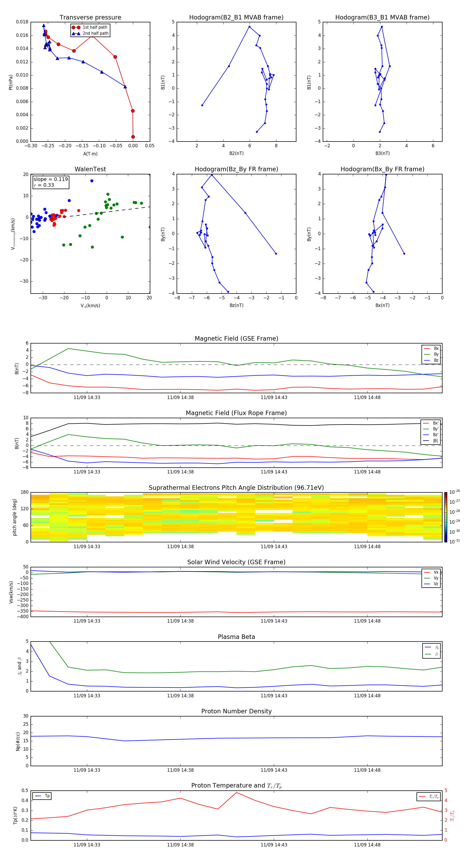Click the 'slope = 0.119' annotation
The image size is (473, 868).
coord(50,179)
